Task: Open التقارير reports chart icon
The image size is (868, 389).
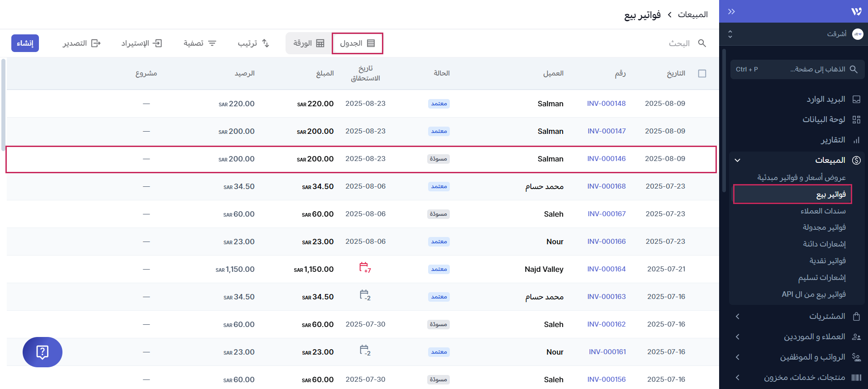Action: (x=856, y=140)
